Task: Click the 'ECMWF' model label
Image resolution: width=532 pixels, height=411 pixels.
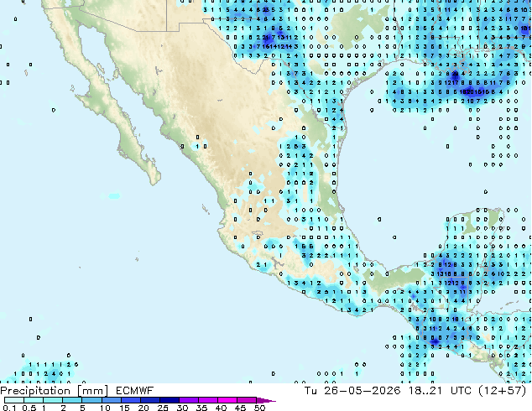Action: 135,391
